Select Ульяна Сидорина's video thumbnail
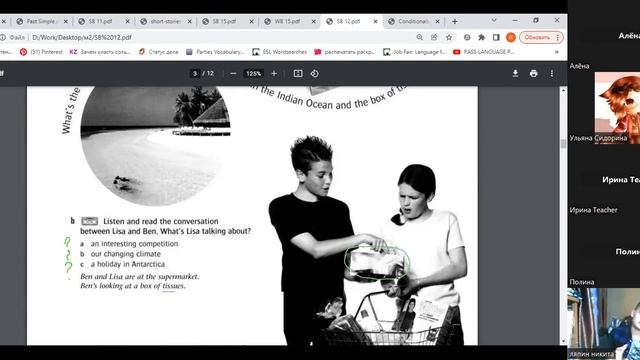 [x=617, y=107]
